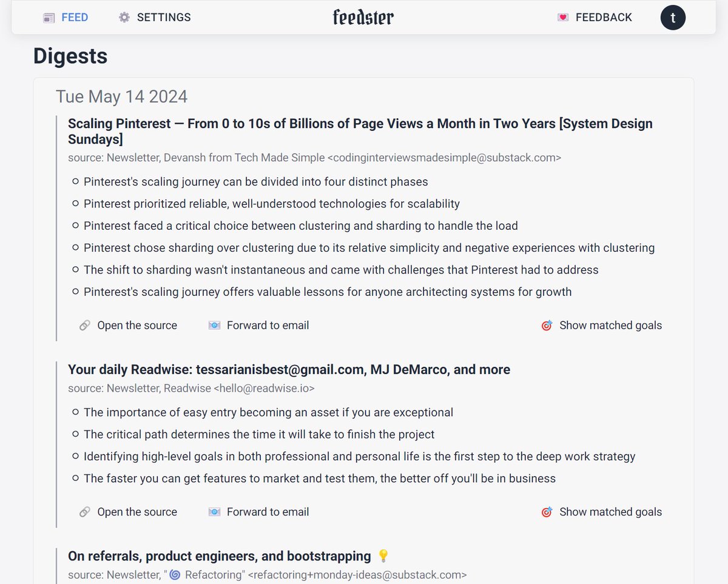Click source line 'Readwise <hello@readwise.io>'
728x584 pixels.
[x=191, y=388]
